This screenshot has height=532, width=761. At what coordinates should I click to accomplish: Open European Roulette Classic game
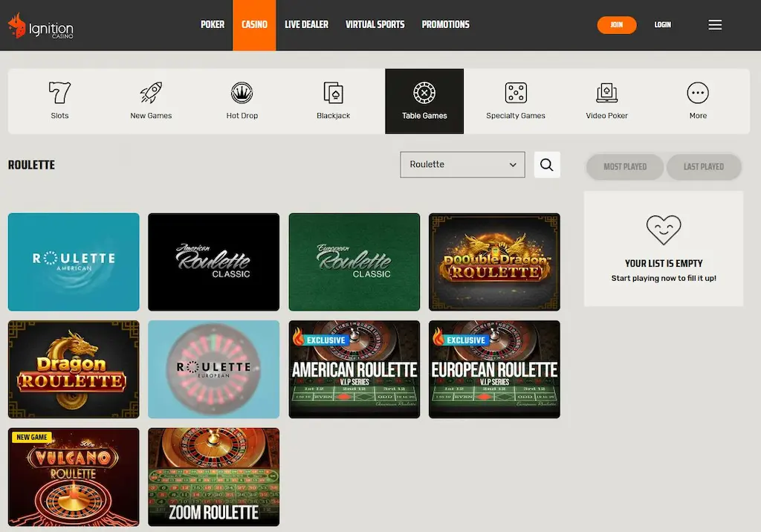coord(354,262)
